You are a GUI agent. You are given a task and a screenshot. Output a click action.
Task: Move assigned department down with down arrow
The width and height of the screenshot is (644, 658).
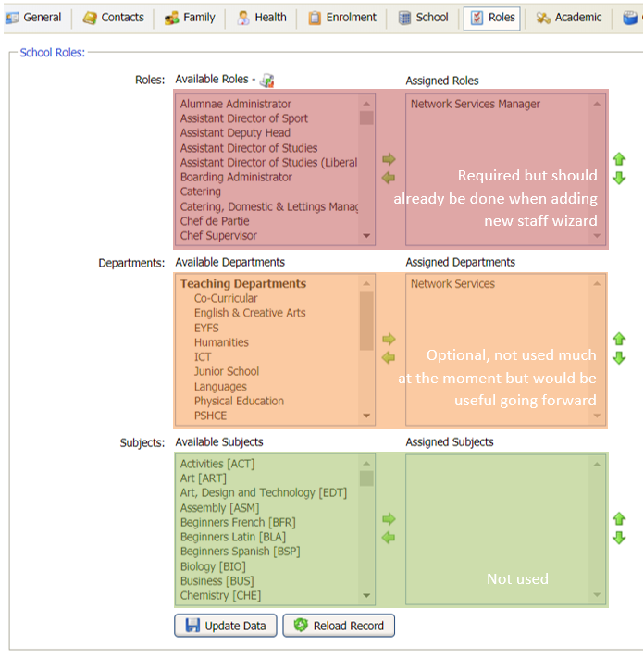(619, 358)
